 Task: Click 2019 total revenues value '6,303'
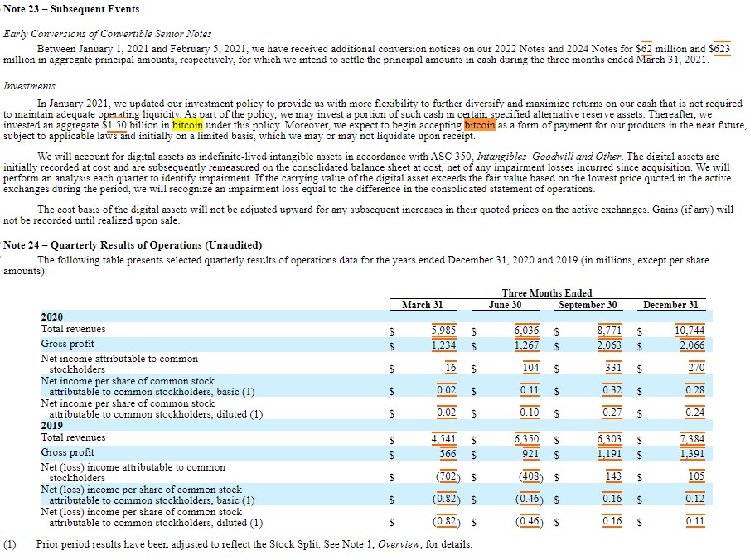pyautogui.click(x=609, y=438)
